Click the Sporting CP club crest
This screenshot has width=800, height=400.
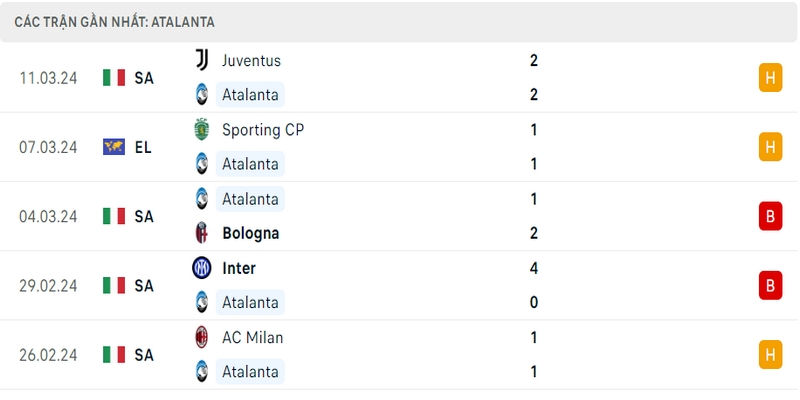coord(202,130)
